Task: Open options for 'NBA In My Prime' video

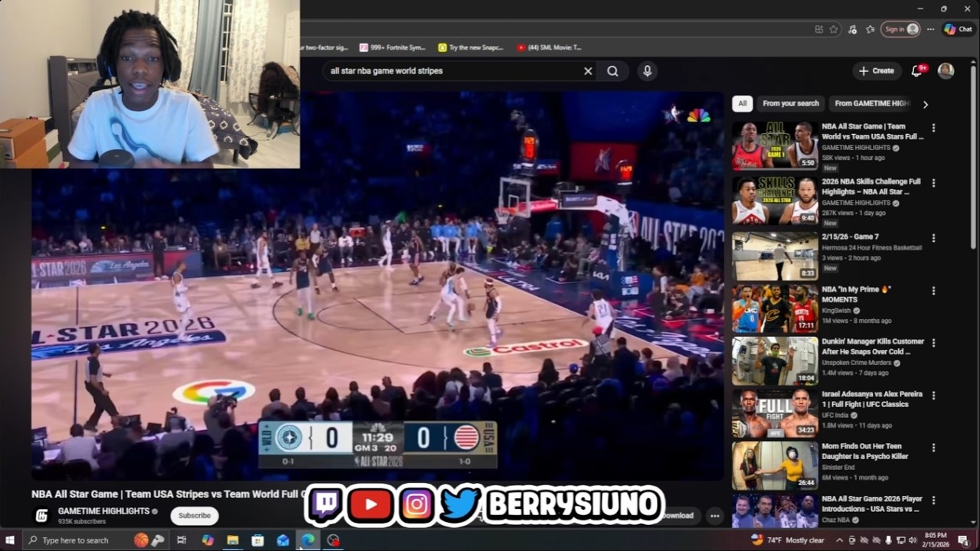Action: pos(933,291)
